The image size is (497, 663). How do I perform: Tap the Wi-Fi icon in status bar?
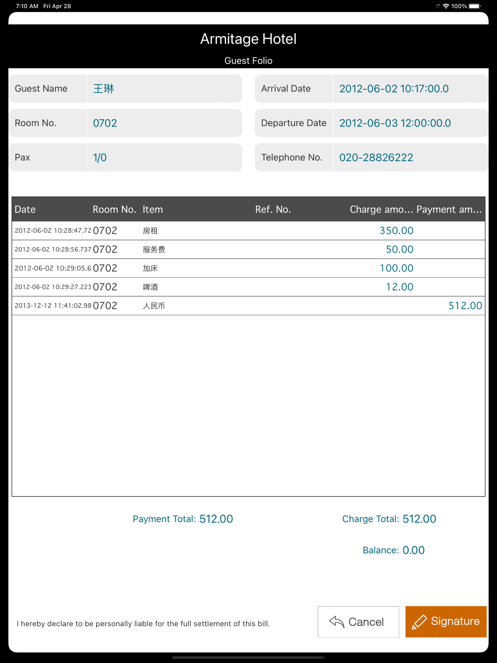[445, 6]
